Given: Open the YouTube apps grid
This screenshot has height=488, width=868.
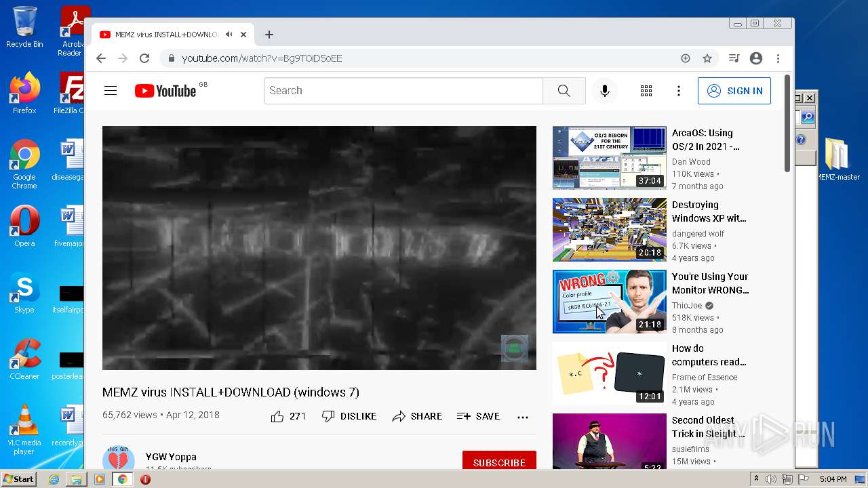Looking at the screenshot, I should 646,91.
